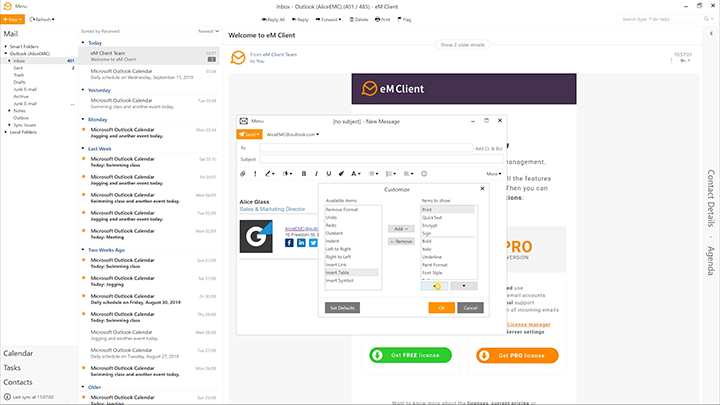
Task: Click the Get PRO license button
Action: pos(518,355)
